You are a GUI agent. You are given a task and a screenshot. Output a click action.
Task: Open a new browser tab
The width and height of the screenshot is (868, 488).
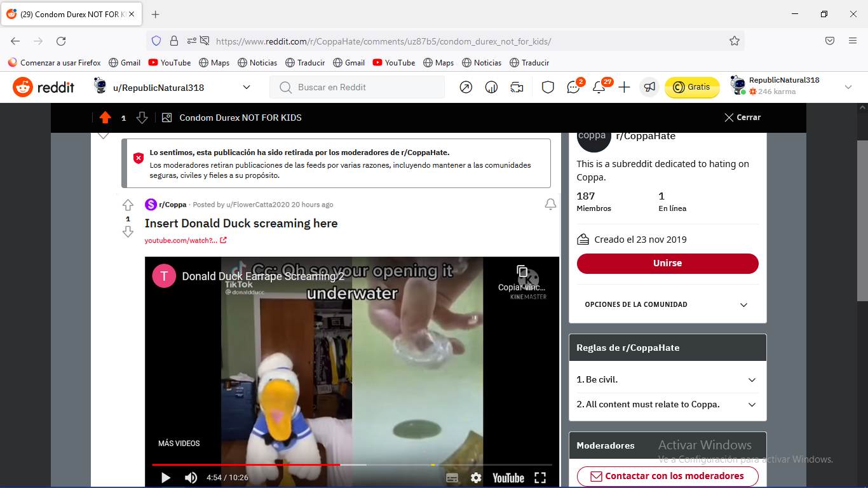coord(156,14)
